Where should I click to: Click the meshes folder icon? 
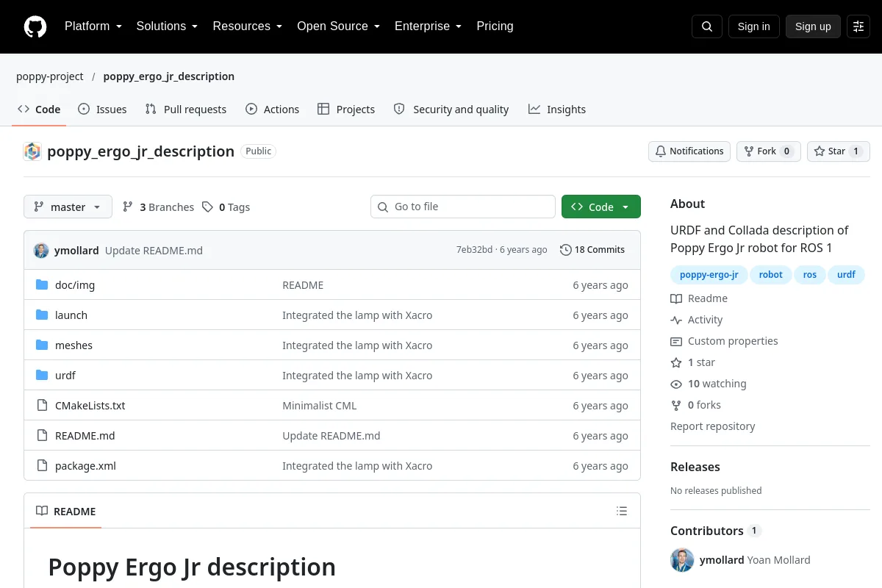point(42,345)
